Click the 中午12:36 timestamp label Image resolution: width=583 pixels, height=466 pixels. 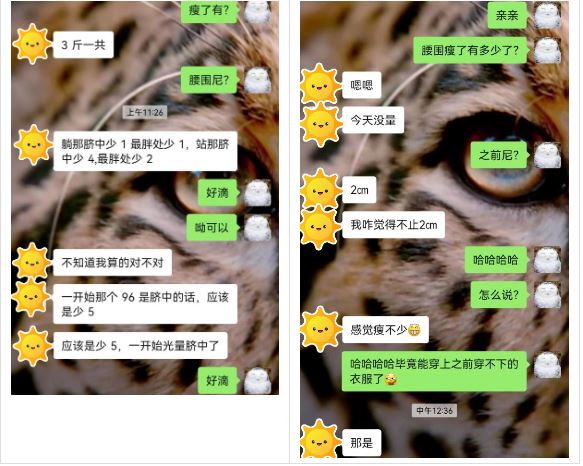coord(434,410)
